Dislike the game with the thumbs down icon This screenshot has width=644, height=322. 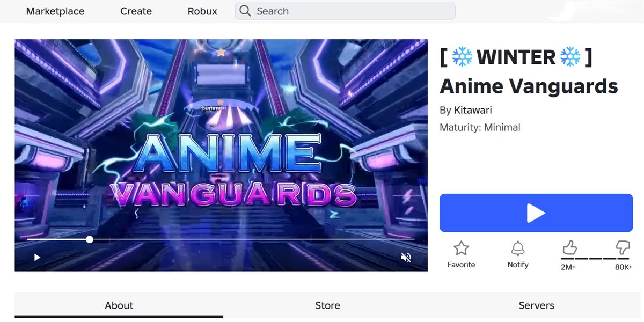(623, 247)
